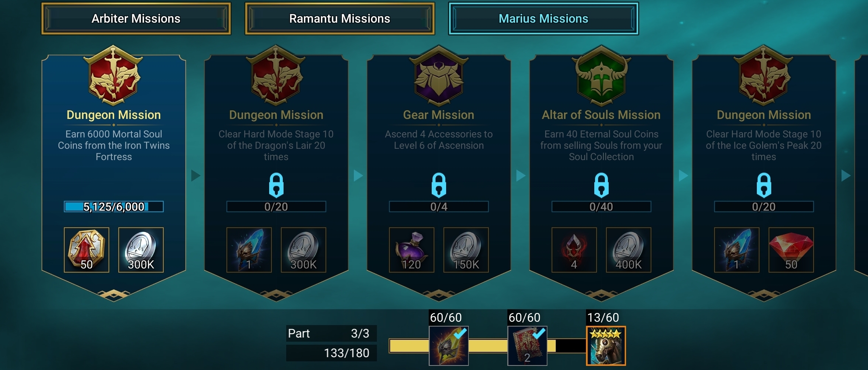This screenshot has height=370, width=868.
Task: Click arrow between first and second missions
Action: pyautogui.click(x=195, y=176)
